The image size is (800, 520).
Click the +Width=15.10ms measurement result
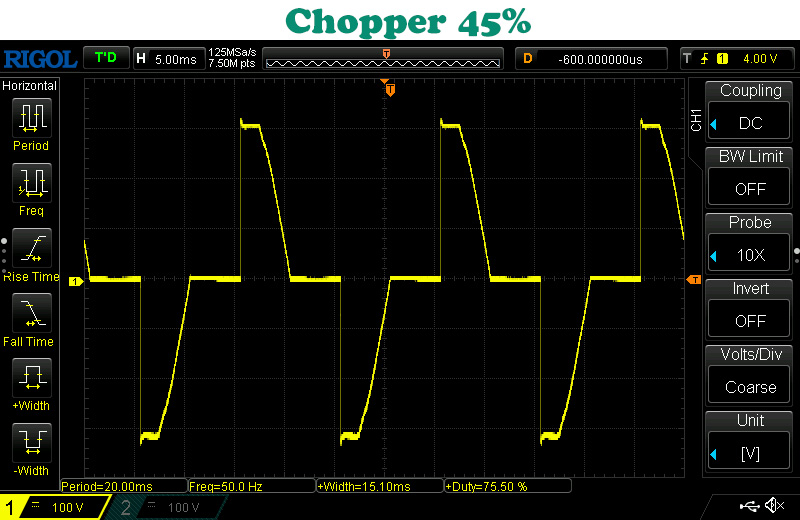click(x=380, y=486)
